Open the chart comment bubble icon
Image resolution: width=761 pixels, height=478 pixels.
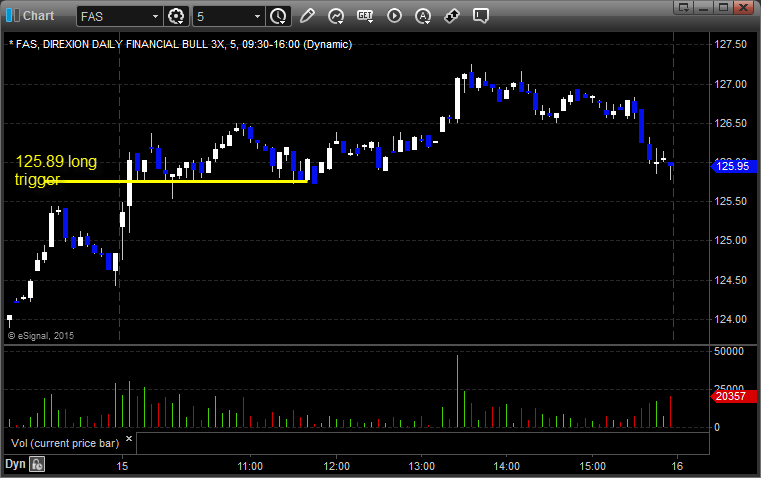480,16
